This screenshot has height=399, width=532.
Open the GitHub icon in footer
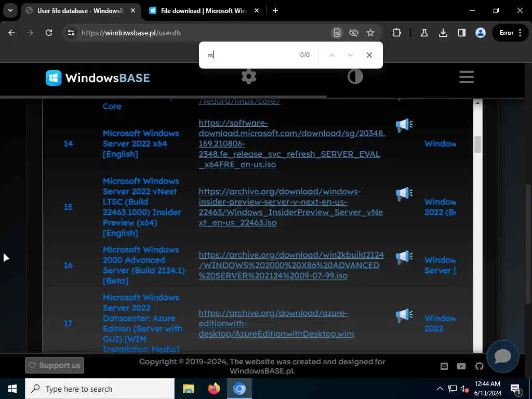(x=479, y=366)
